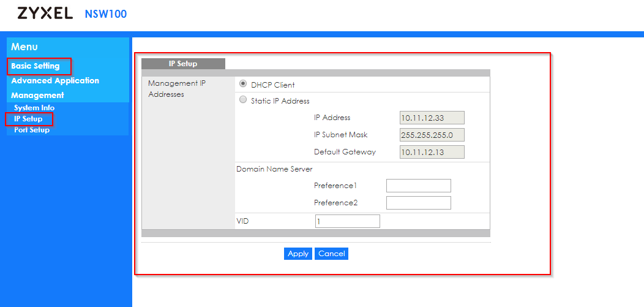The height and width of the screenshot is (307, 644).
Task: Go to the Port Setup page
Action: pyautogui.click(x=32, y=130)
